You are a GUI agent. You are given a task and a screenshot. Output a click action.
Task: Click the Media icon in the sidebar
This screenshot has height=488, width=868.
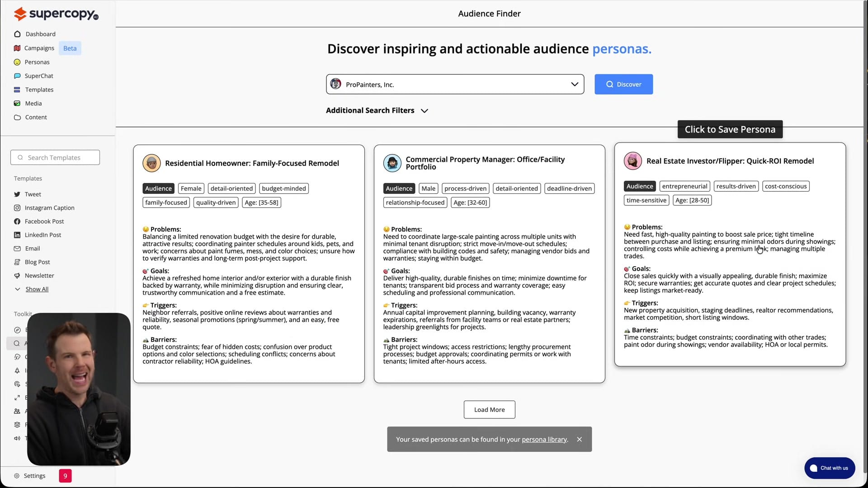click(17, 103)
